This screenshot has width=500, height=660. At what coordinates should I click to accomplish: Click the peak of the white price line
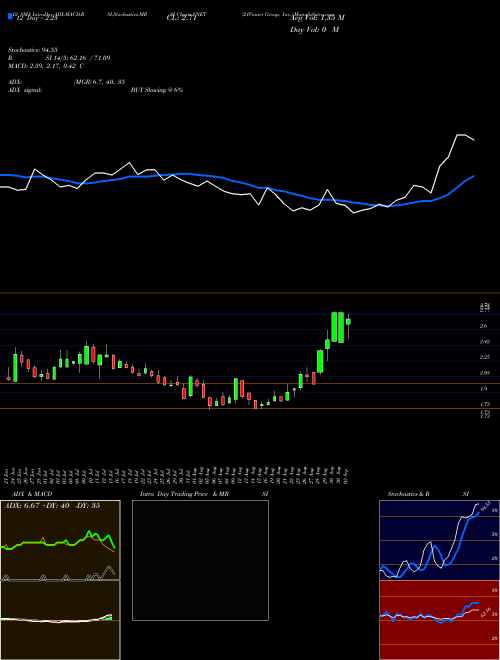click(461, 135)
